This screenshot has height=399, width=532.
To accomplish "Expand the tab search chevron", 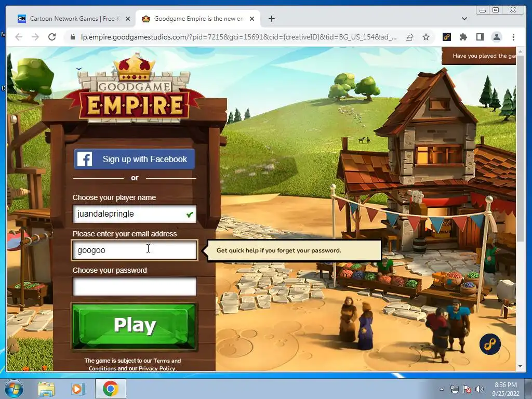I will pos(464,19).
